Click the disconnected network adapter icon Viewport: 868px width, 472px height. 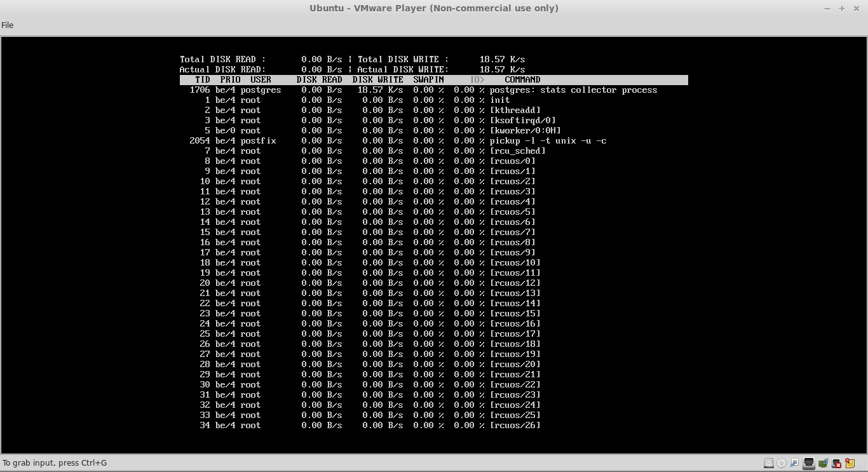837,463
